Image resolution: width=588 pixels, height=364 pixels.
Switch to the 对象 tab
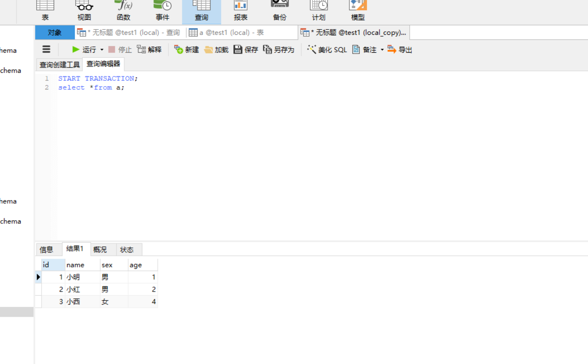[55, 33]
